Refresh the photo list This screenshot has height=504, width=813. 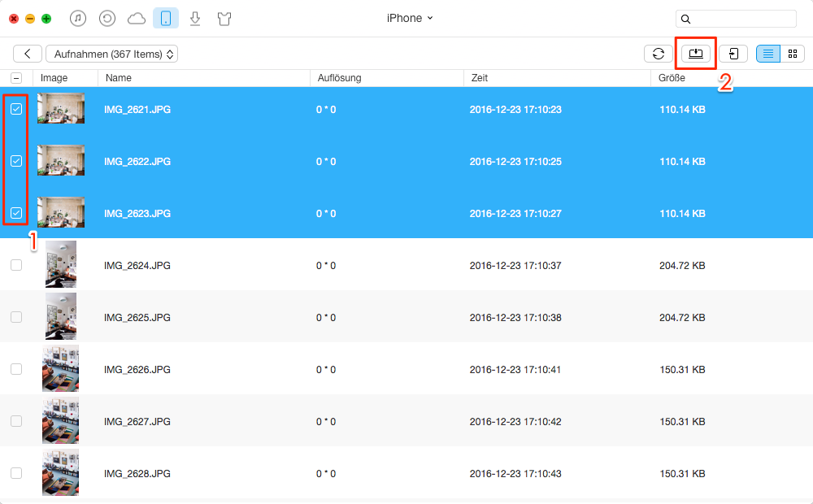click(x=659, y=54)
